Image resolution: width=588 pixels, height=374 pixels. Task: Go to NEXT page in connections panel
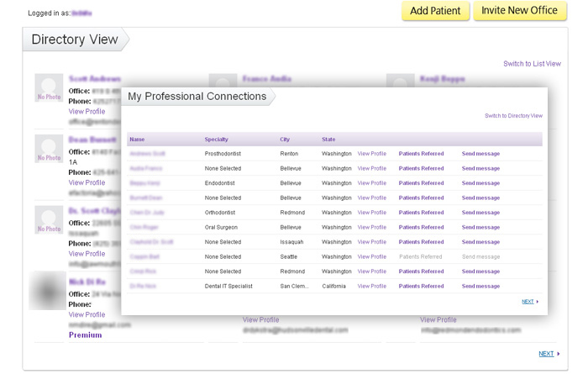529,301
